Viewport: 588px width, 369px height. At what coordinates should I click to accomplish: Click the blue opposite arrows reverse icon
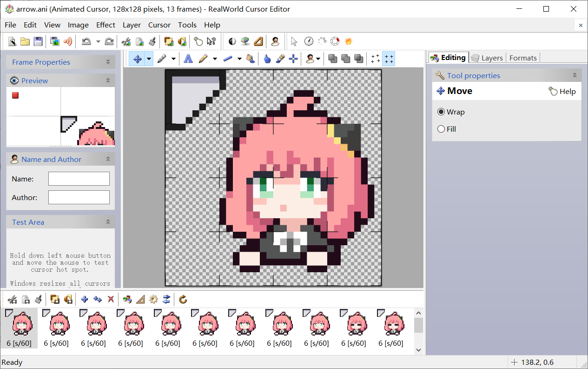click(x=166, y=299)
